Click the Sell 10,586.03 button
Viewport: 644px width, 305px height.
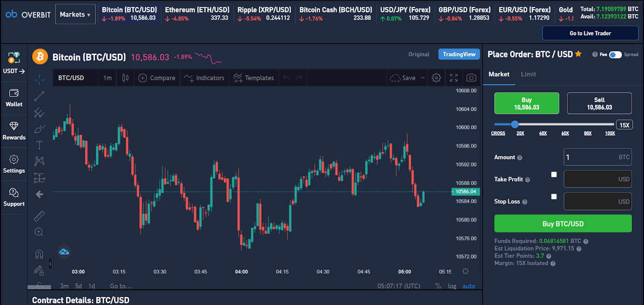[599, 103]
